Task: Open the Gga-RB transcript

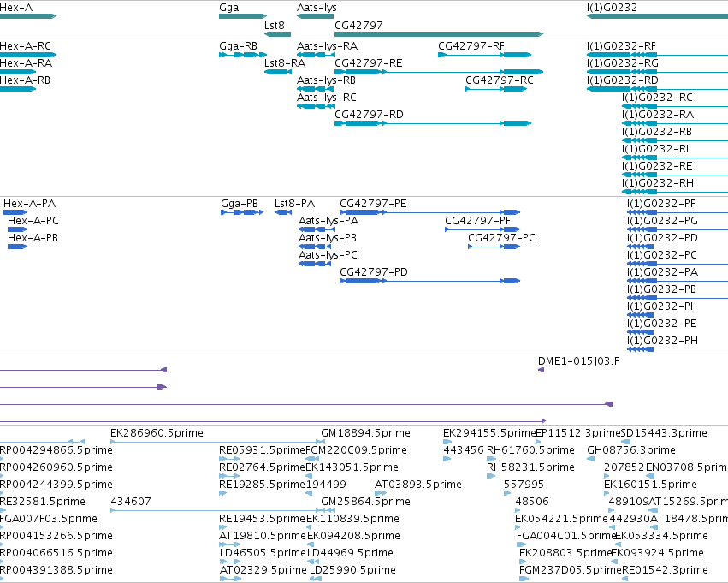Action: [243, 55]
